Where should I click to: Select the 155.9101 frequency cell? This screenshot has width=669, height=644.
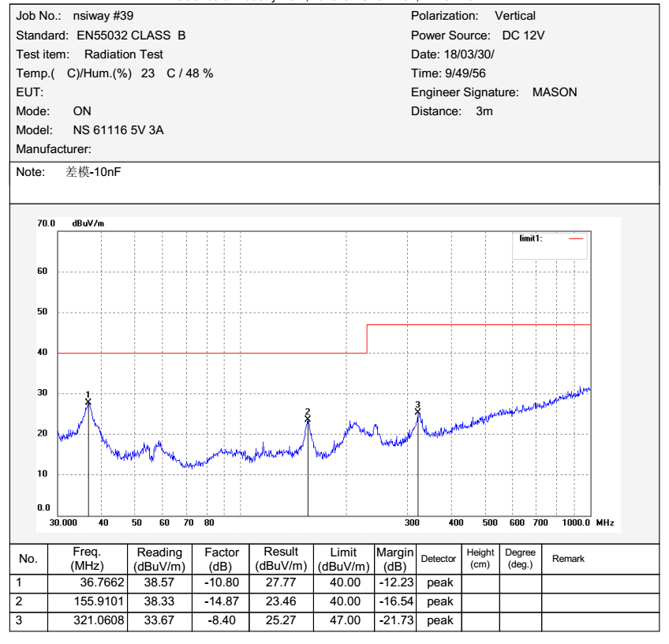[x=86, y=601]
